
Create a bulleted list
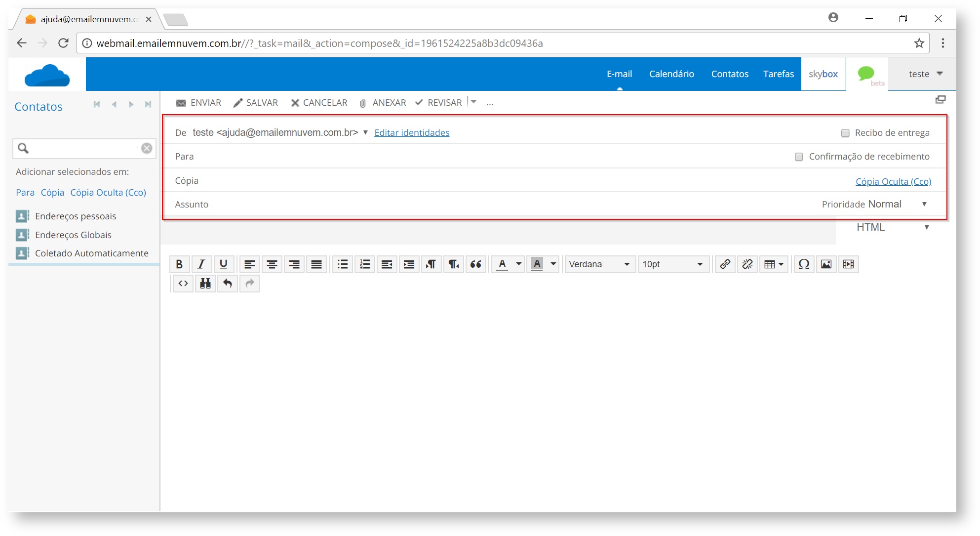pos(342,264)
